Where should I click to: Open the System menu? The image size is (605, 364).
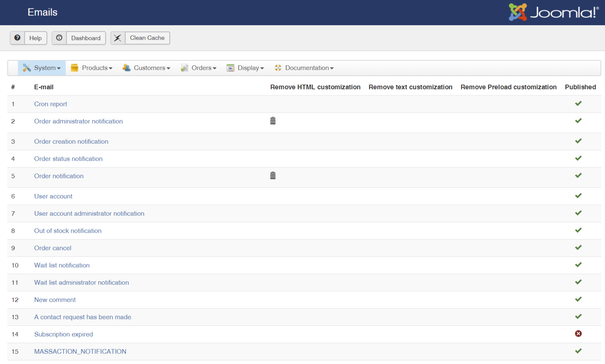pos(42,68)
